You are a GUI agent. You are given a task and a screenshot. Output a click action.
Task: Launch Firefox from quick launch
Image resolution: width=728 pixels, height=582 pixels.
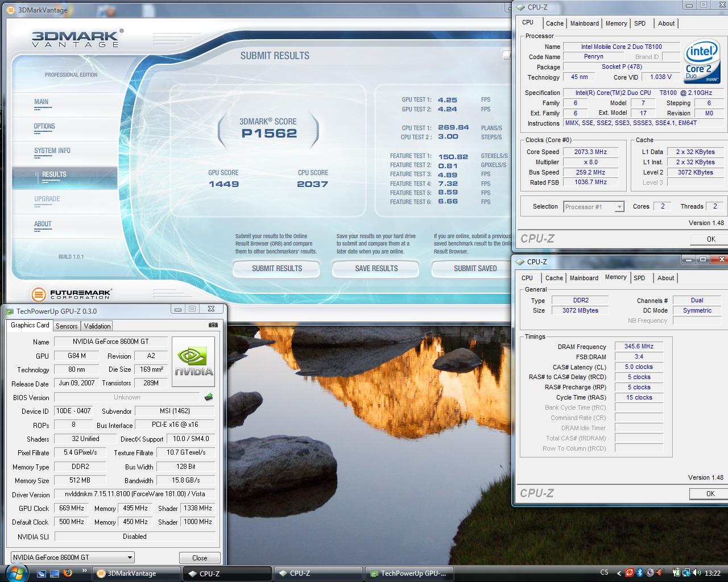click(x=68, y=573)
